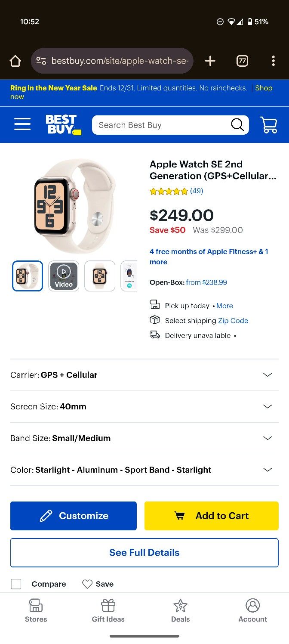289x644 pixels.
Task: Tap the search magnifier icon
Action: coord(237,125)
